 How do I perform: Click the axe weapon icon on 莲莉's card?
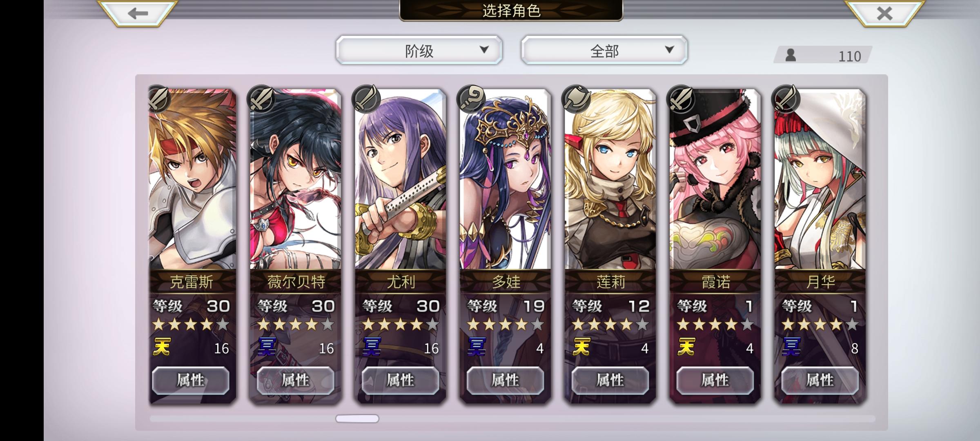[576, 99]
